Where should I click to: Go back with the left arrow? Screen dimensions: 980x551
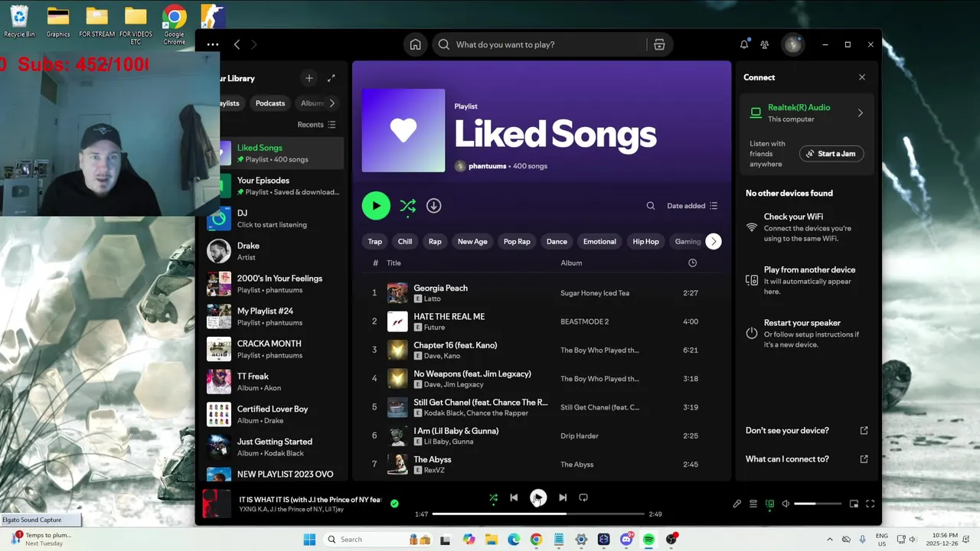point(237,44)
